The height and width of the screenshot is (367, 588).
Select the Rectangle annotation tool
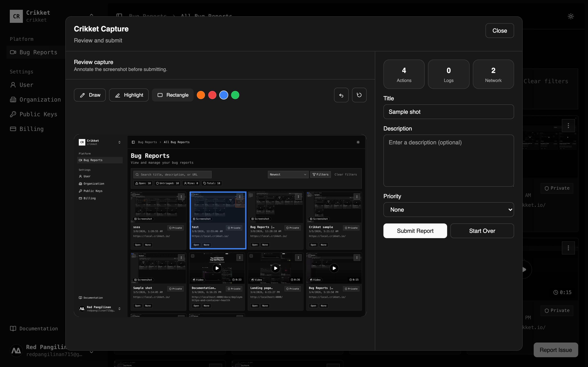pos(173,95)
